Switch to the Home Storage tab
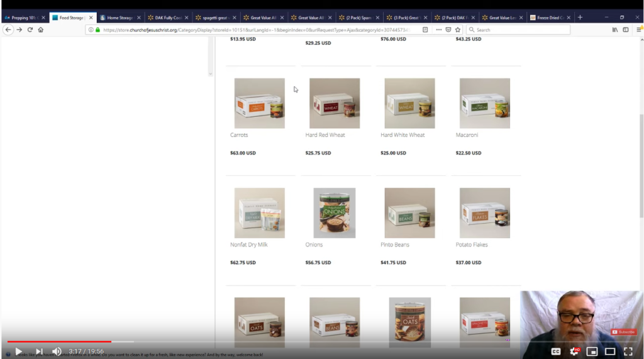This screenshot has height=359, width=644. (x=118, y=18)
